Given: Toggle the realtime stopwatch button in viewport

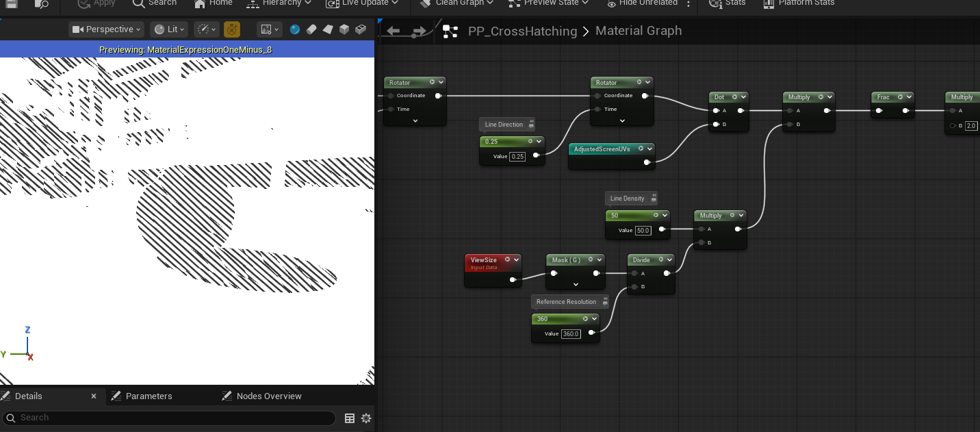Looking at the screenshot, I should (x=232, y=29).
